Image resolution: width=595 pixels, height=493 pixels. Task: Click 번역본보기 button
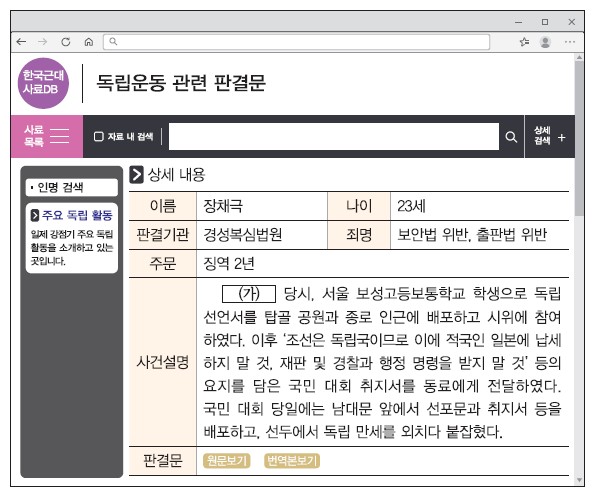click(292, 461)
